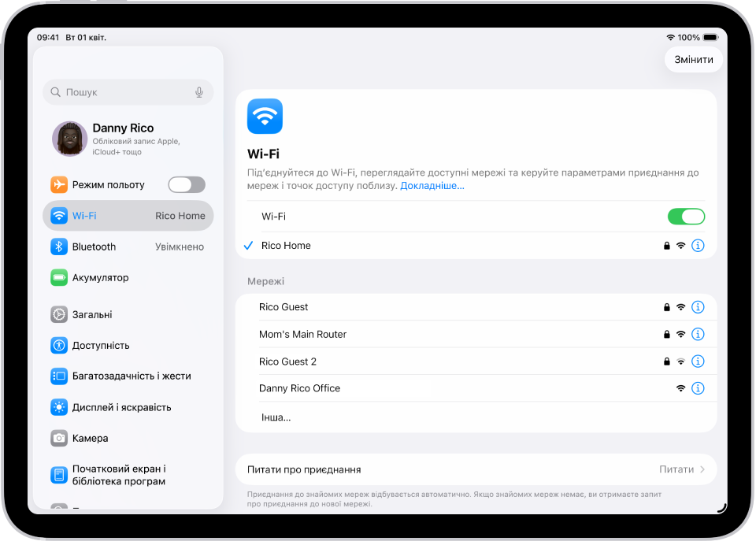
Task: Click the Bluetooth icon in sidebar
Action: coord(59,247)
